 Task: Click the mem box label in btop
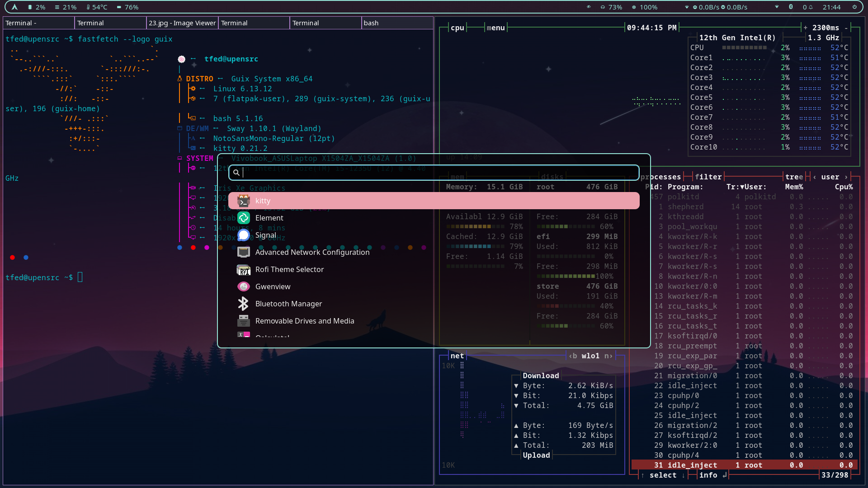[457, 177]
